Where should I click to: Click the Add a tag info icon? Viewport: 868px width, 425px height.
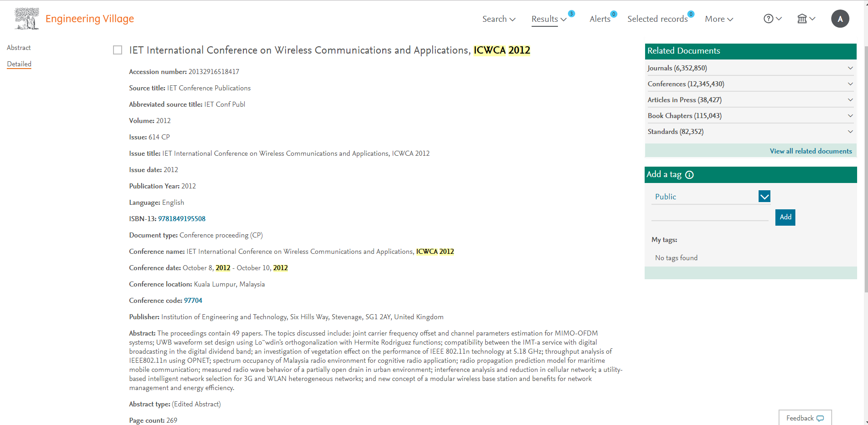click(689, 175)
